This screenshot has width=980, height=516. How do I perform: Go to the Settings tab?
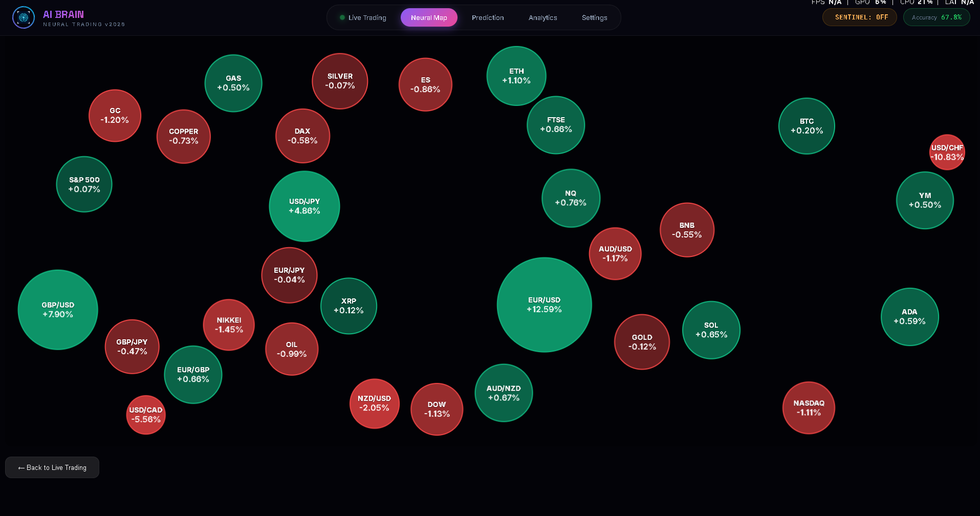594,18
